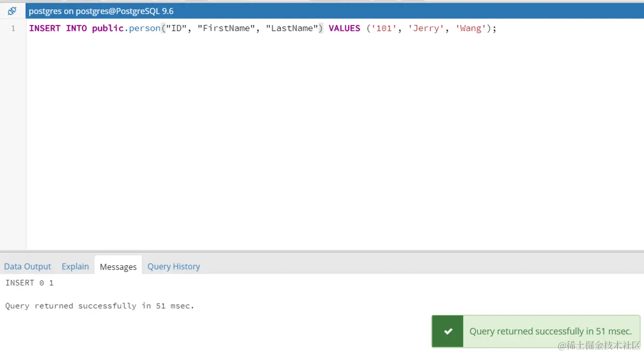Viewport: 644px width, 354px height.
Task: Click the line number 1 in gutter
Action: (13, 29)
